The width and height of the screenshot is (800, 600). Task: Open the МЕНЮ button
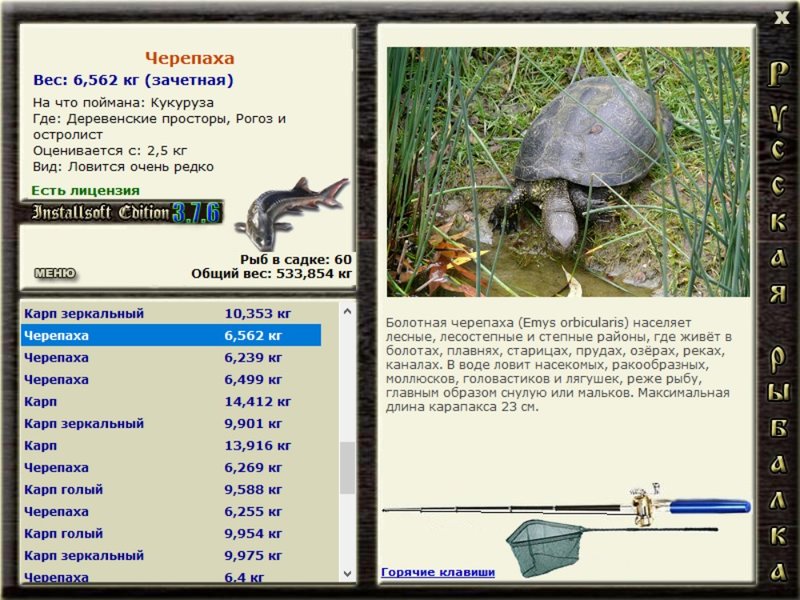(x=55, y=273)
